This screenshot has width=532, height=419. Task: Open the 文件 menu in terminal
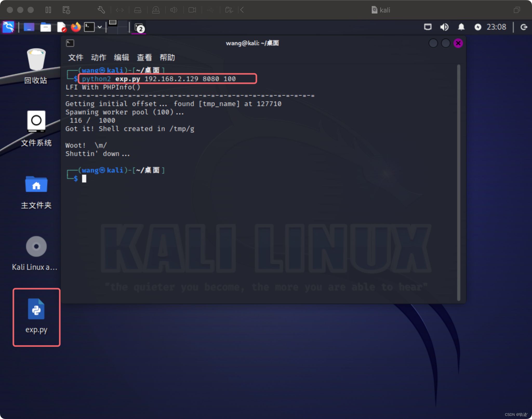[76, 57]
